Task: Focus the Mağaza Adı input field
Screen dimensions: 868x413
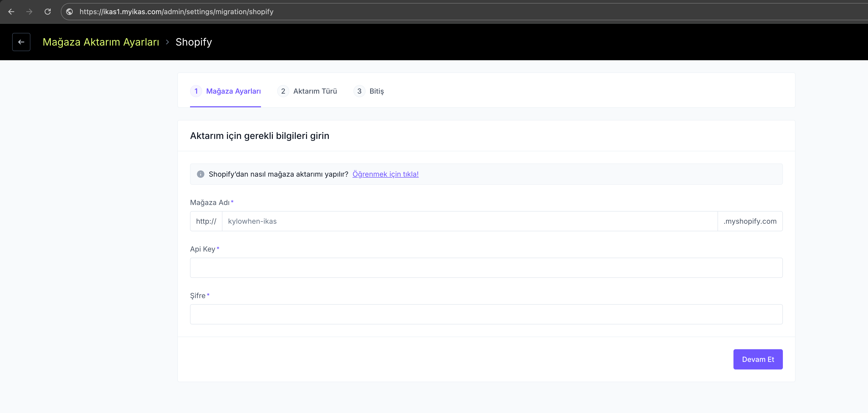Action: (x=470, y=221)
